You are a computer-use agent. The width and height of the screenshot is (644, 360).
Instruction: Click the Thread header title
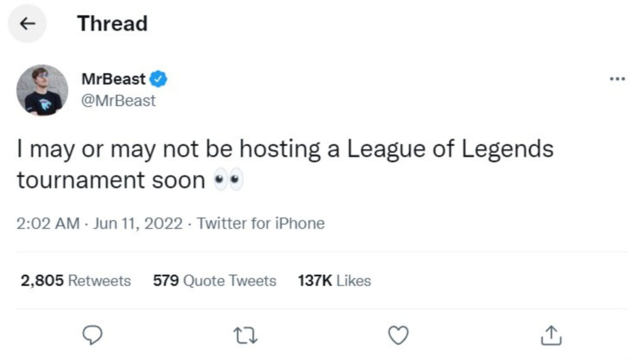112,23
